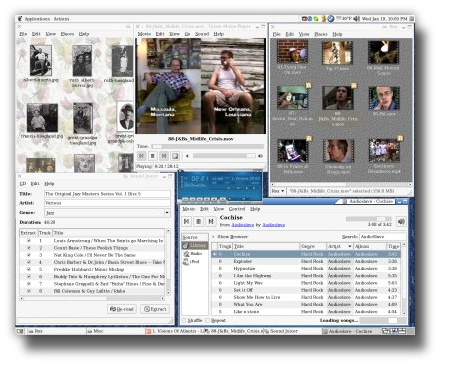Screen dimensions: 450x365
Task: Click the foot icon beside Applications menu
Action: click(20, 19)
